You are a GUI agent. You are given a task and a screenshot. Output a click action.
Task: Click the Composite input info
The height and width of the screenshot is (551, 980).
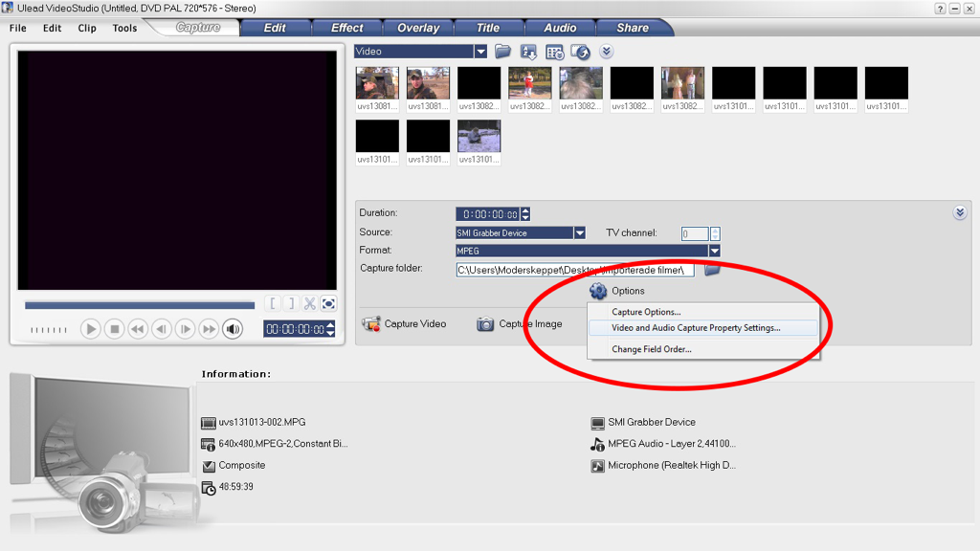[x=242, y=466]
